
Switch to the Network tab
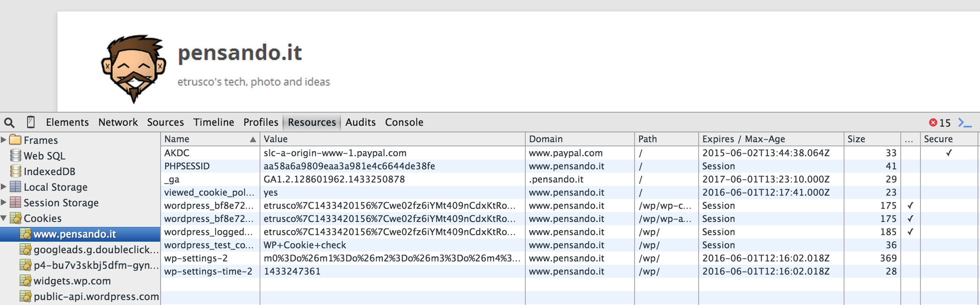click(118, 122)
